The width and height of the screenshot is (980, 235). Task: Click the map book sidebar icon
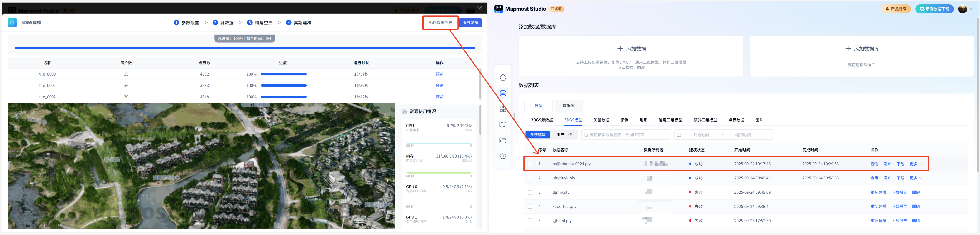503,124
